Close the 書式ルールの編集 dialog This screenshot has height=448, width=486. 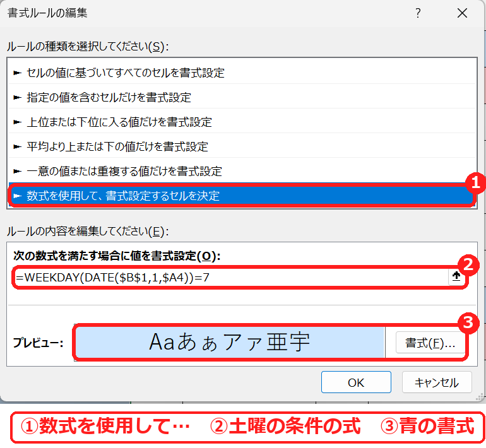462,13
